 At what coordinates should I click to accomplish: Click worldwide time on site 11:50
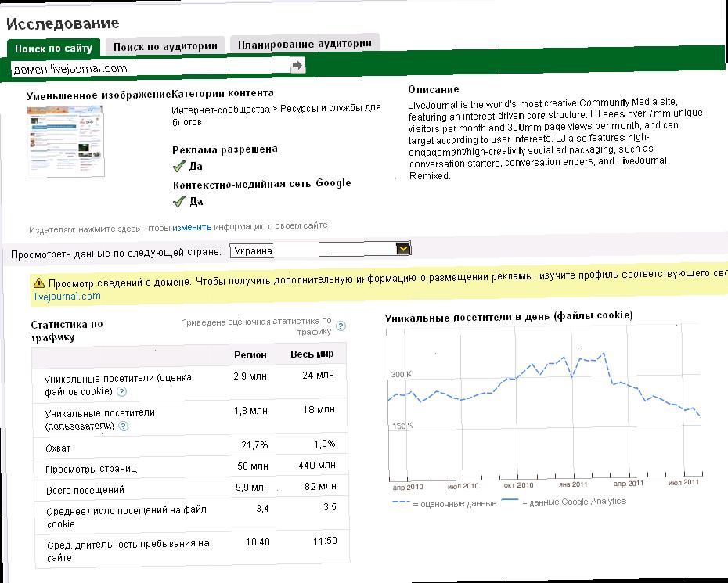point(325,541)
